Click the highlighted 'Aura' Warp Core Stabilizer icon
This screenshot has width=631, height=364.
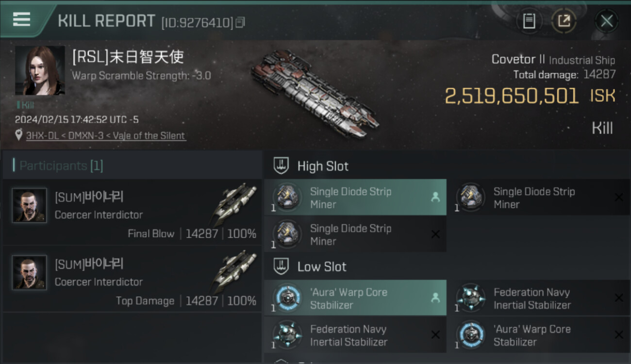[287, 298]
